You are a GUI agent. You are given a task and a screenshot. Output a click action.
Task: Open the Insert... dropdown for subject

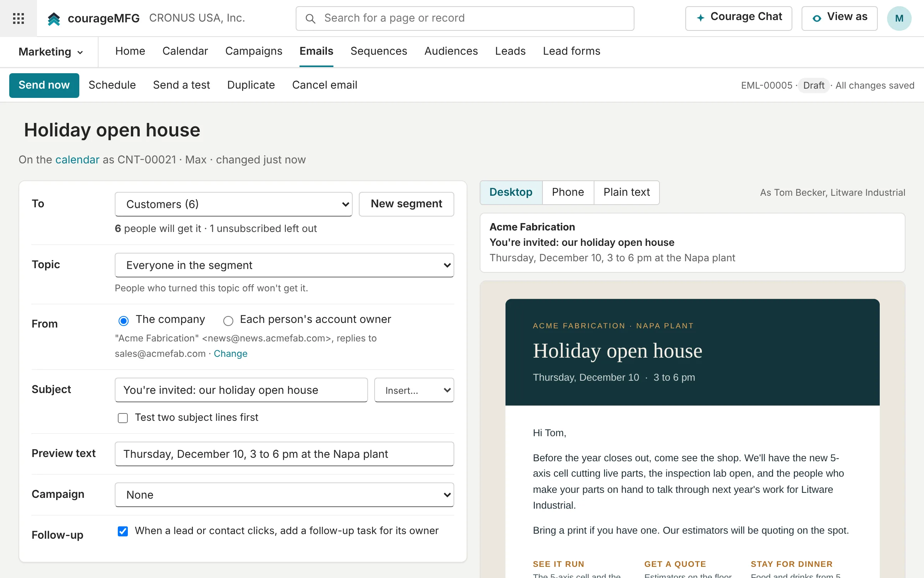pos(414,390)
